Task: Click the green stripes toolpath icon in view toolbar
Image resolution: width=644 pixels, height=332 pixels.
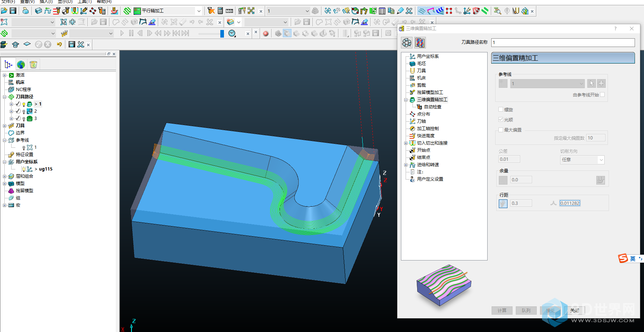Action: 485,11
